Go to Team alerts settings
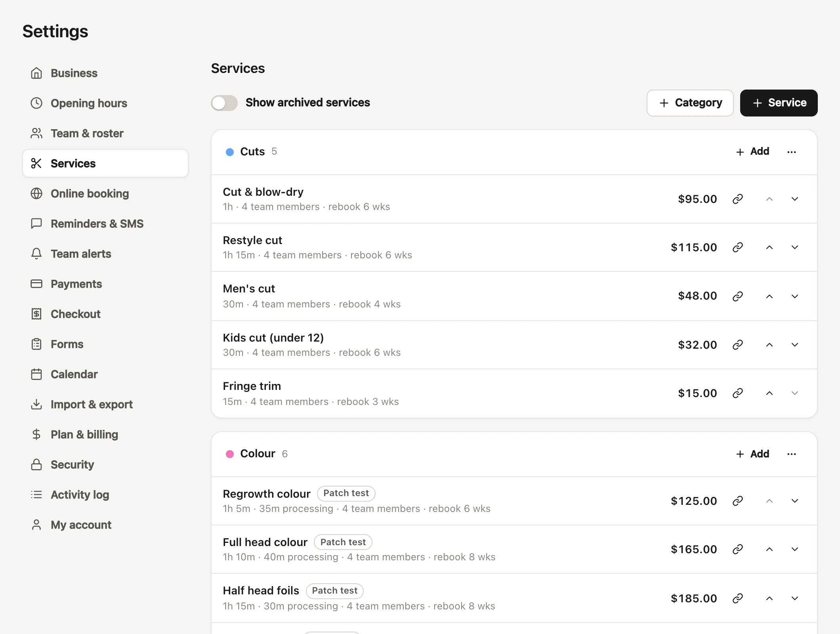Image resolution: width=840 pixels, height=634 pixels. click(x=105, y=254)
